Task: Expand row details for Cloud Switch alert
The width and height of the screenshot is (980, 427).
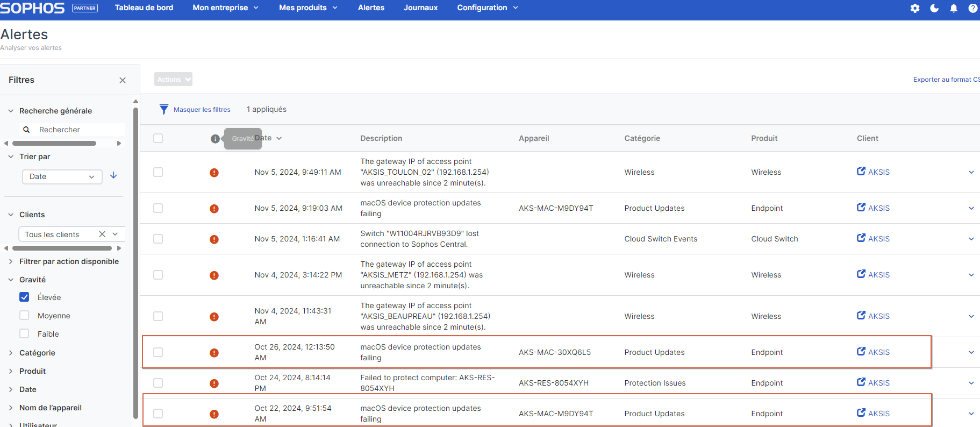Action: (x=971, y=239)
